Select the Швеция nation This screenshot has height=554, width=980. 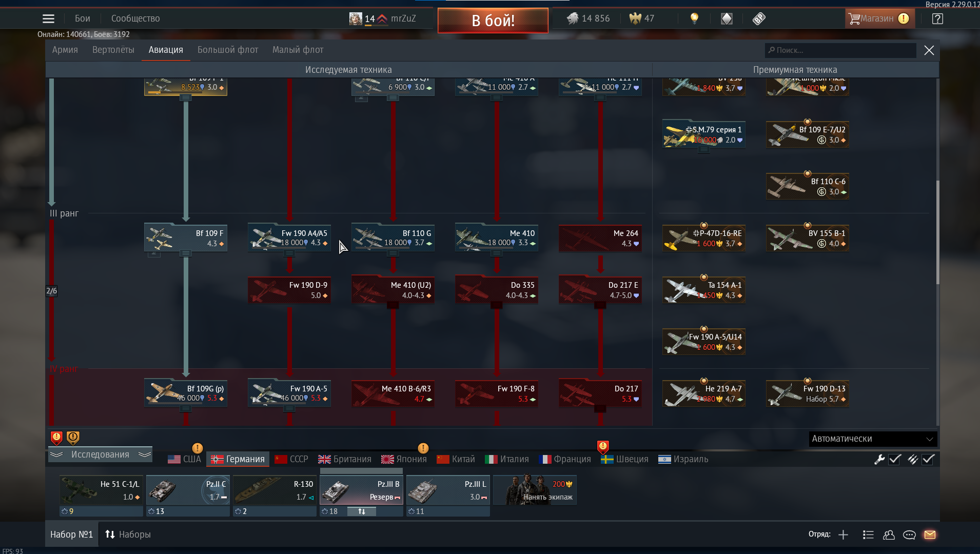click(x=624, y=459)
